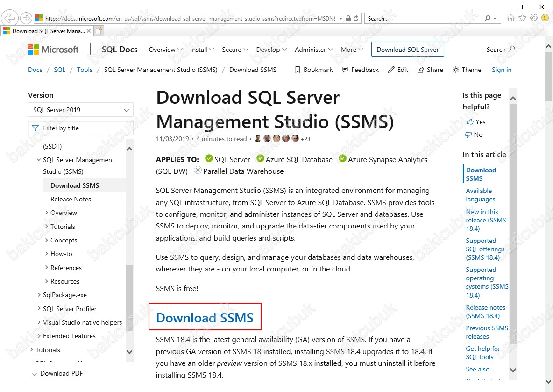Image resolution: width=553 pixels, height=392 pixels.
Task: Click the Edit pencil option
Action: (398, 70)
